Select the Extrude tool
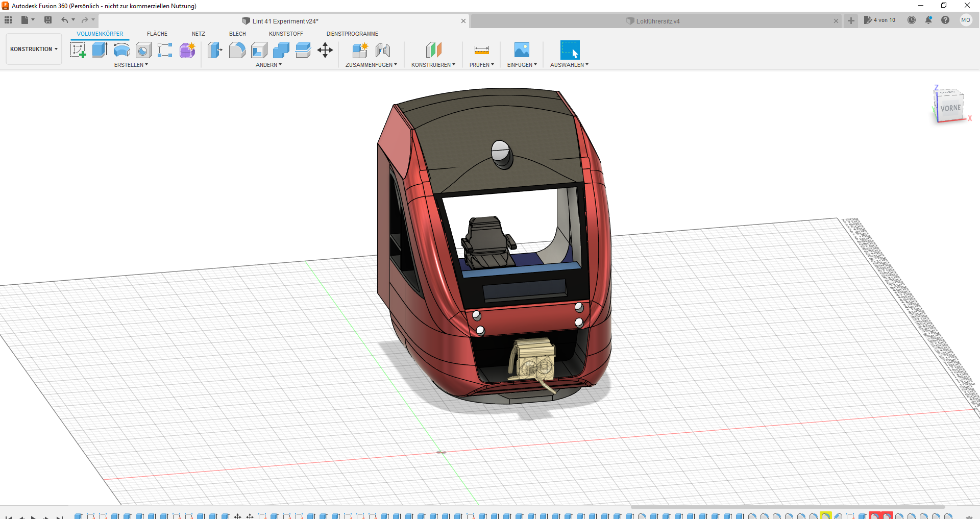Screen dimensions: 980x519 100,50
